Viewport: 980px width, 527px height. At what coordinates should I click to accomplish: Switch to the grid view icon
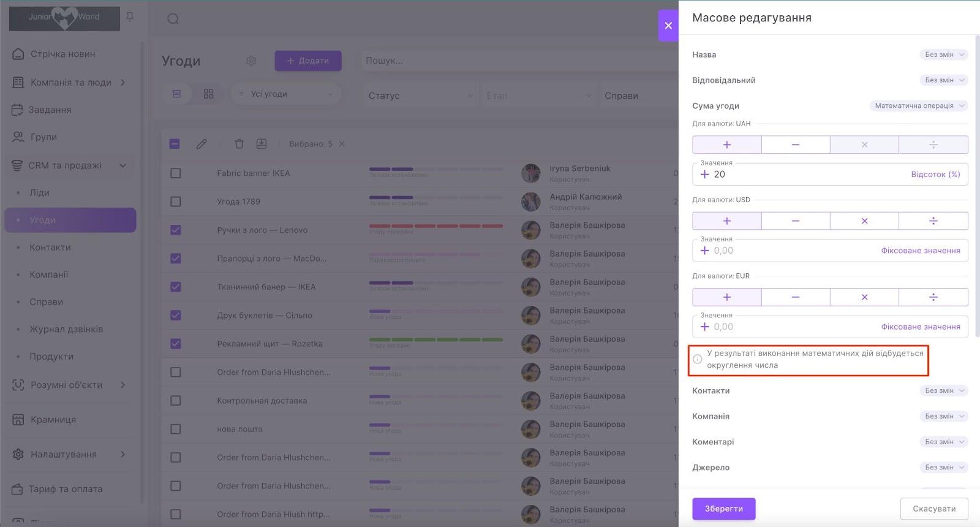coord(208,94)
